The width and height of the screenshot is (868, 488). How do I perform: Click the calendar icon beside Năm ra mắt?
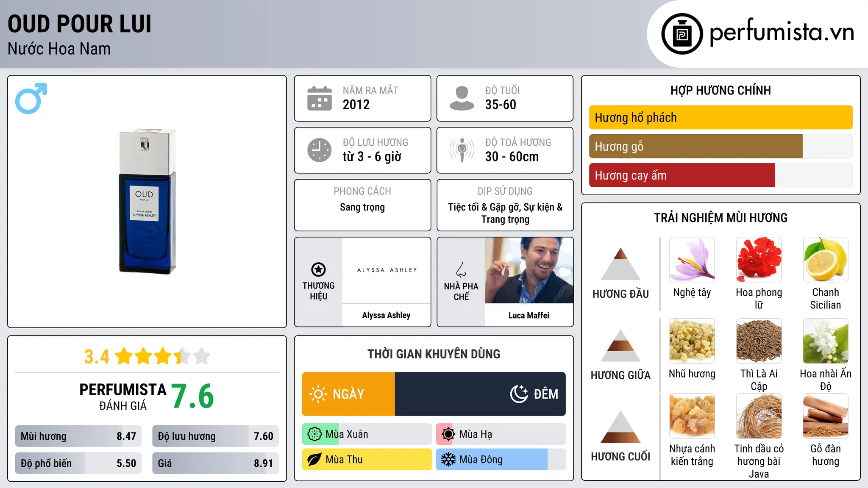click(320, 98)
